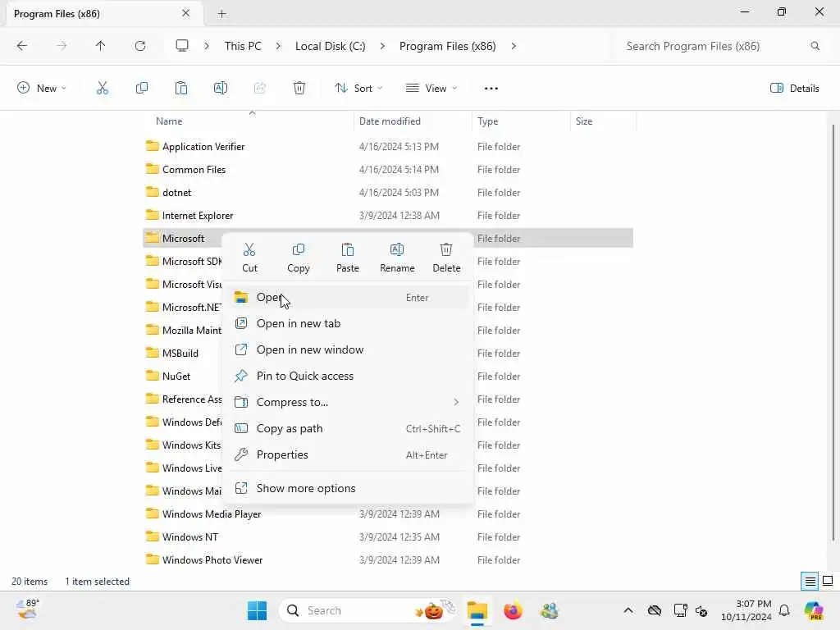
Task: Click the Rename icon in context menu
Action: [x=397, y=258]
